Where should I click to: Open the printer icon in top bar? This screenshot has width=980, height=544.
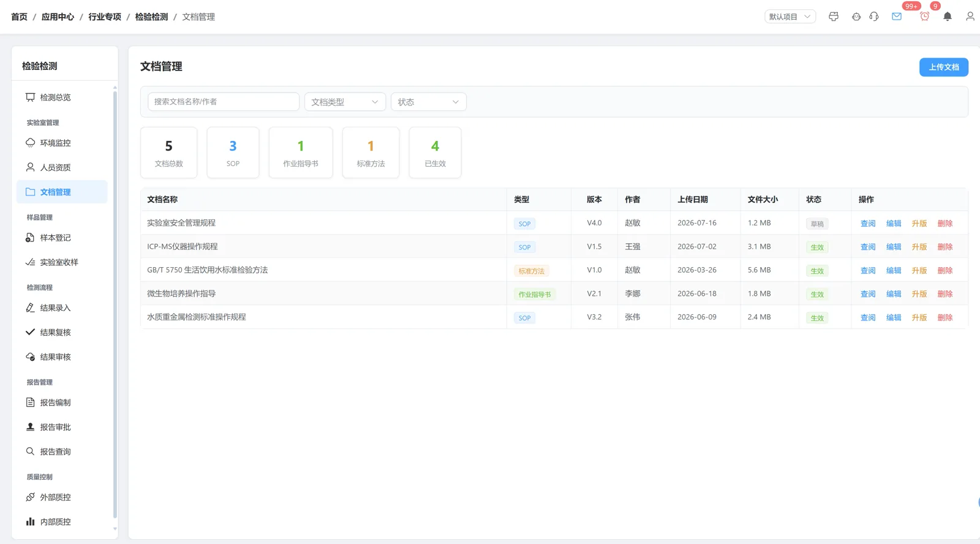(x=834, y=17)
